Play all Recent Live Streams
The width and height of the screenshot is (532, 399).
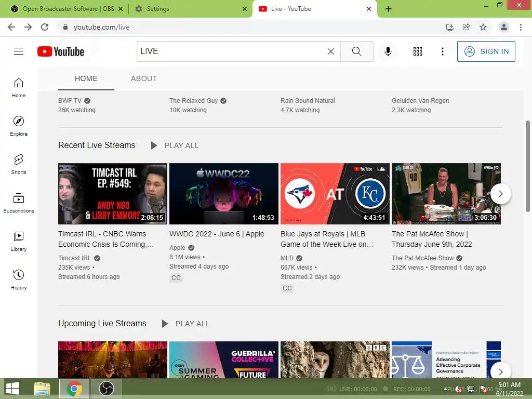coord(175,145)
